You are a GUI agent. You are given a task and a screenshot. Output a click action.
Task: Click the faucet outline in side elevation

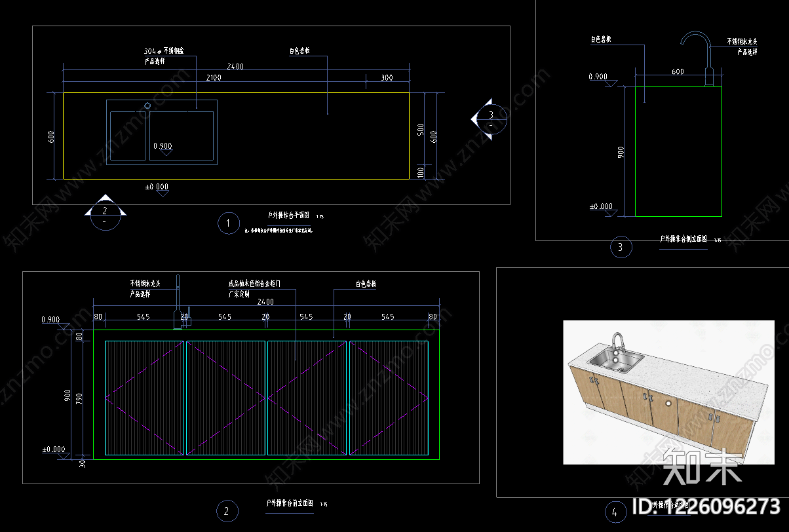tap(697, 58)
